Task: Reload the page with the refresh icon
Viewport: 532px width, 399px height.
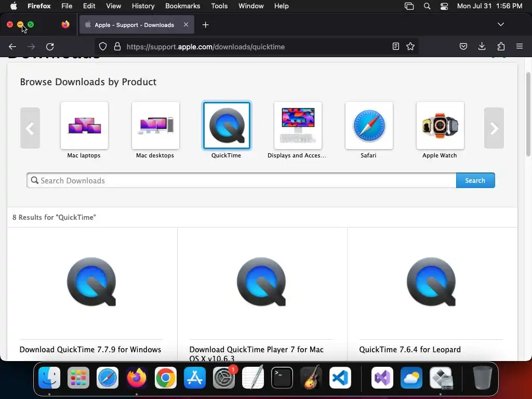Action: coord(50,46)
